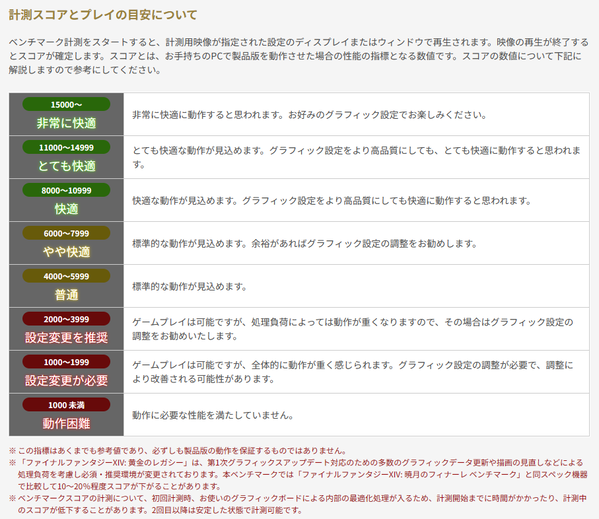Click the 設定変更が必要 rating label
The image size is (599, 519).
coord(66,381)
